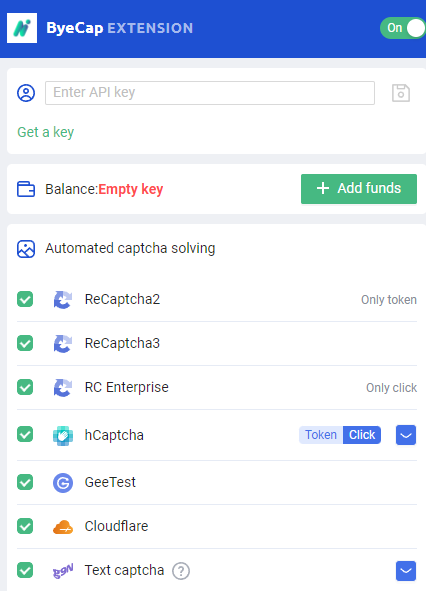Viewport: 426px width, 591px height.
Task: Click the Text captcha distorted-letters icon
Action: (x=63, y=571)
